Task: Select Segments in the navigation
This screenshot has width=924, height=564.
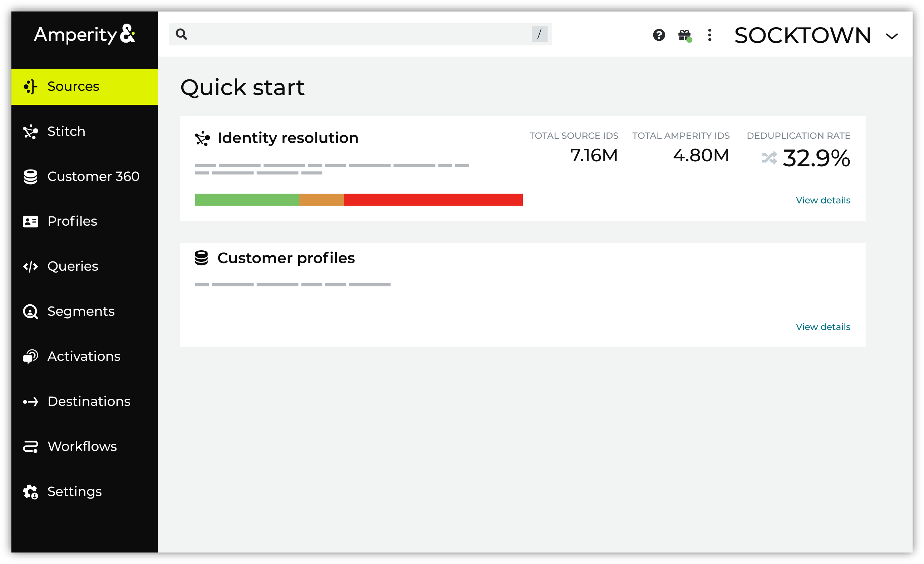Action: [x=80, y=311]
